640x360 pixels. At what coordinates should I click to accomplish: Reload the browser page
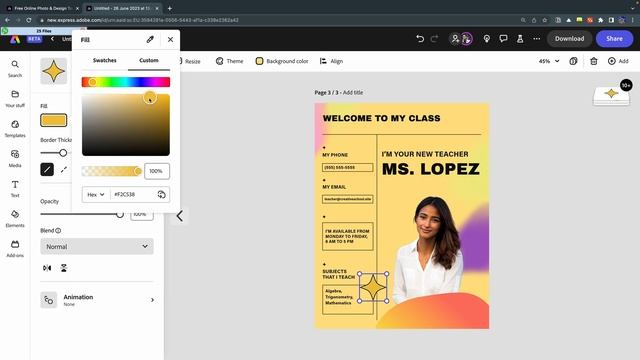click(29, 20)
